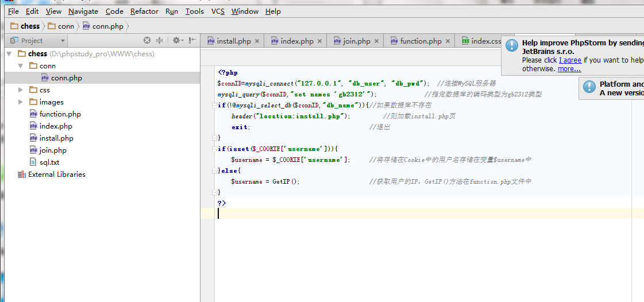Expand the images folder arrow

pyautogui.click(x=21, y=102)
